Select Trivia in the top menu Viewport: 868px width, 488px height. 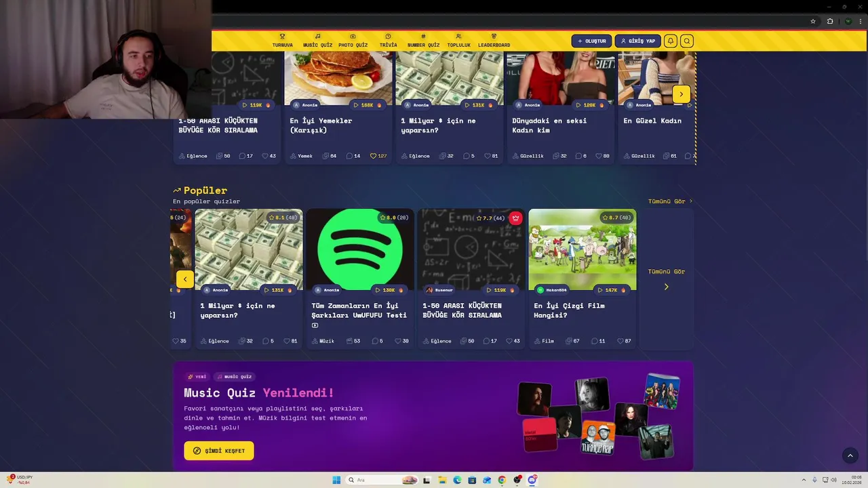point(388,41)
